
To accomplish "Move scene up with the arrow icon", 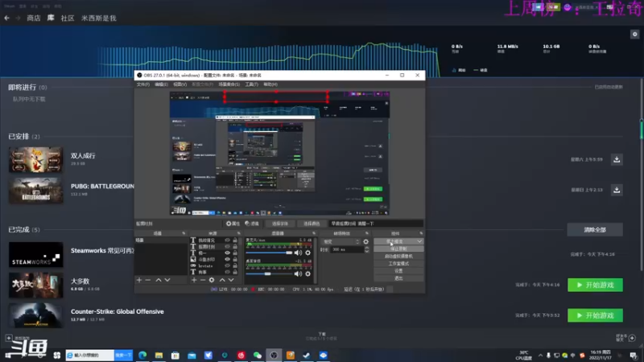I will coord(158,280).
